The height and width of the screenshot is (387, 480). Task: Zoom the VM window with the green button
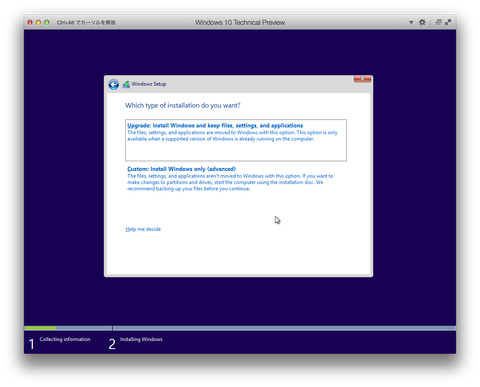pyautogui.click(x=47, y=22)
